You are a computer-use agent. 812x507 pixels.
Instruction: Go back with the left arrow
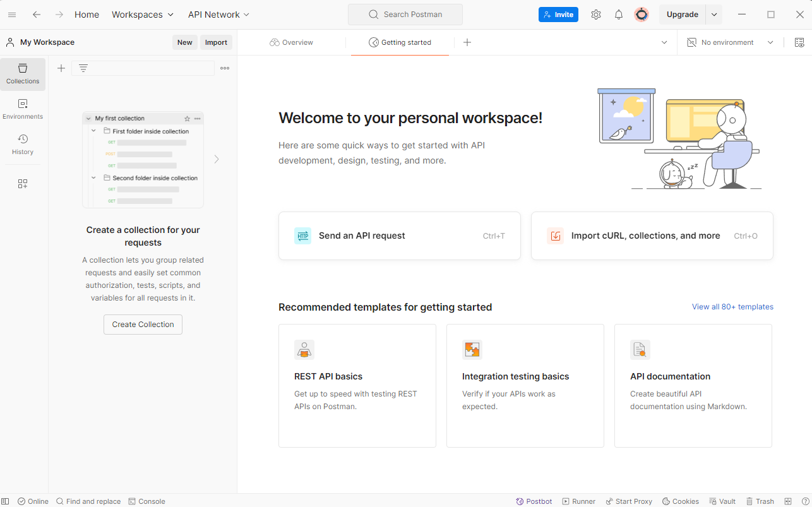37,15
